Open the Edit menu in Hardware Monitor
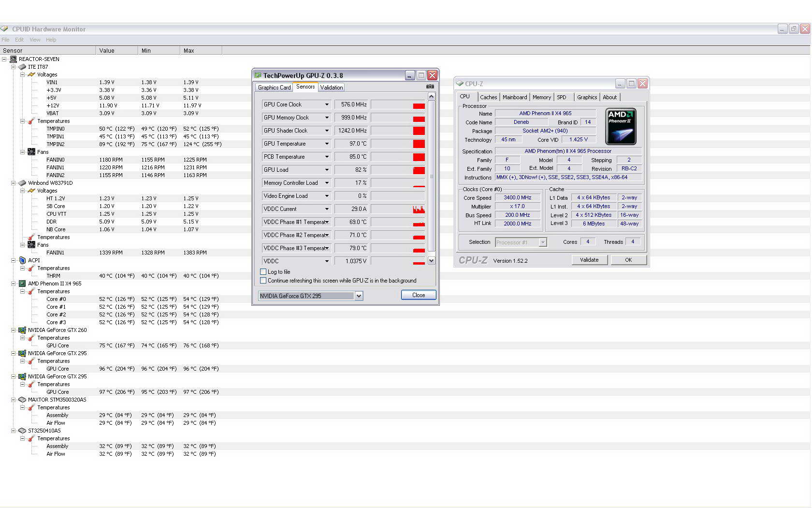812x508 pixels. 19,40
